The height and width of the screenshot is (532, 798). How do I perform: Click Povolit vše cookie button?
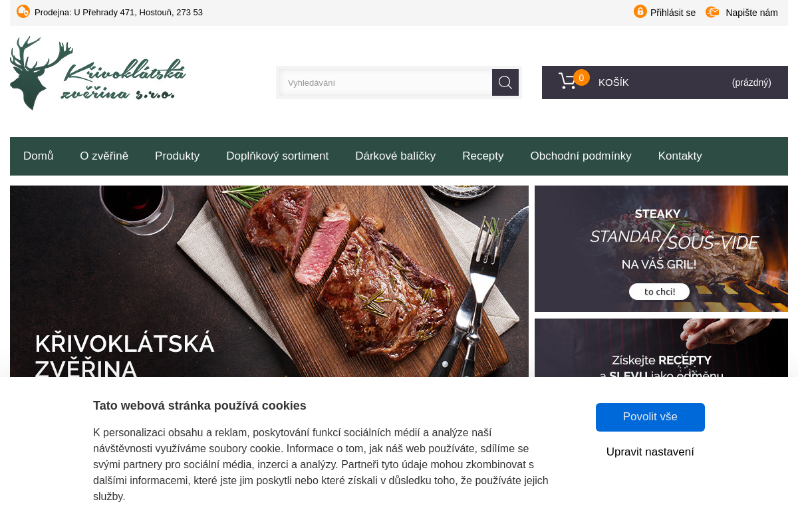(x=650, y=417)
